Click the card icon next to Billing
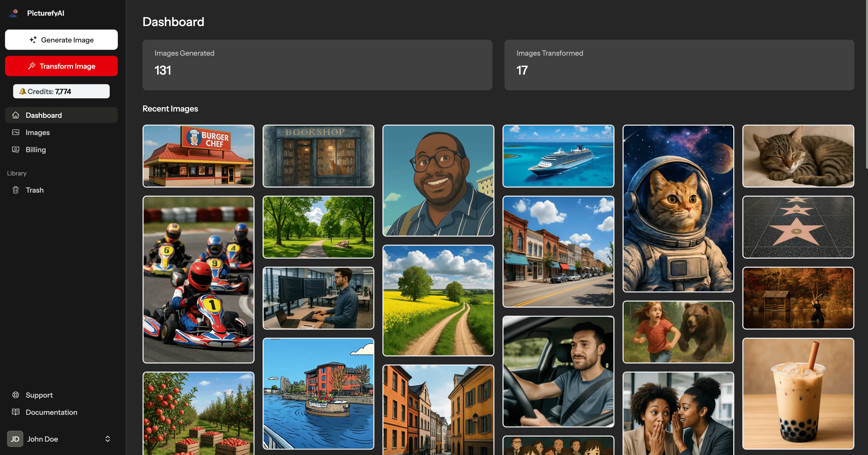 click(16, 150)
